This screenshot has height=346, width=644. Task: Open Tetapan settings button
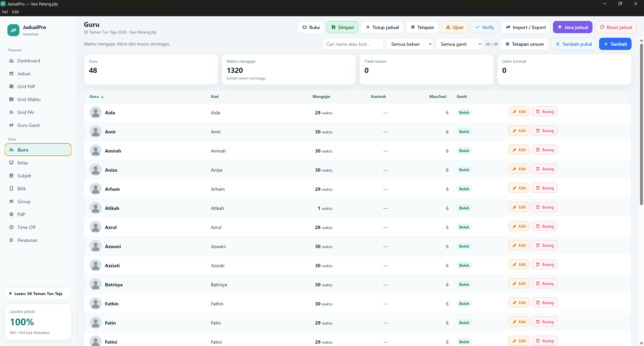422,27
